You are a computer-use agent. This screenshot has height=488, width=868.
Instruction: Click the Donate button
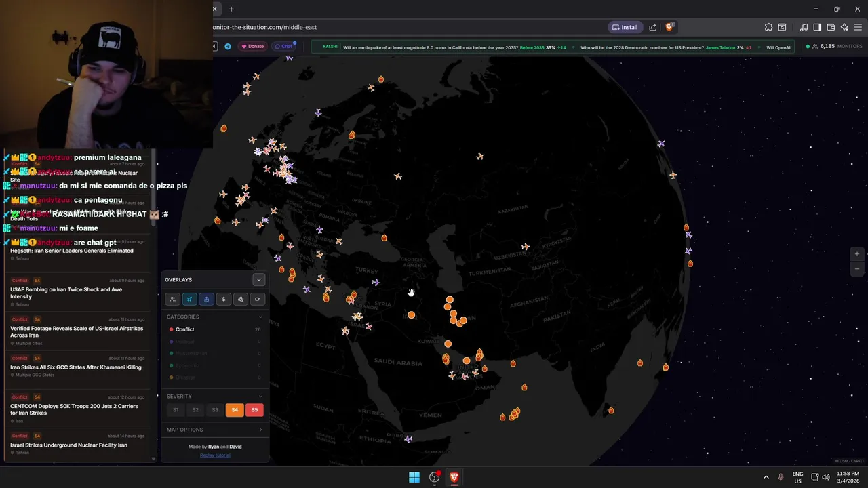[252, 46]
